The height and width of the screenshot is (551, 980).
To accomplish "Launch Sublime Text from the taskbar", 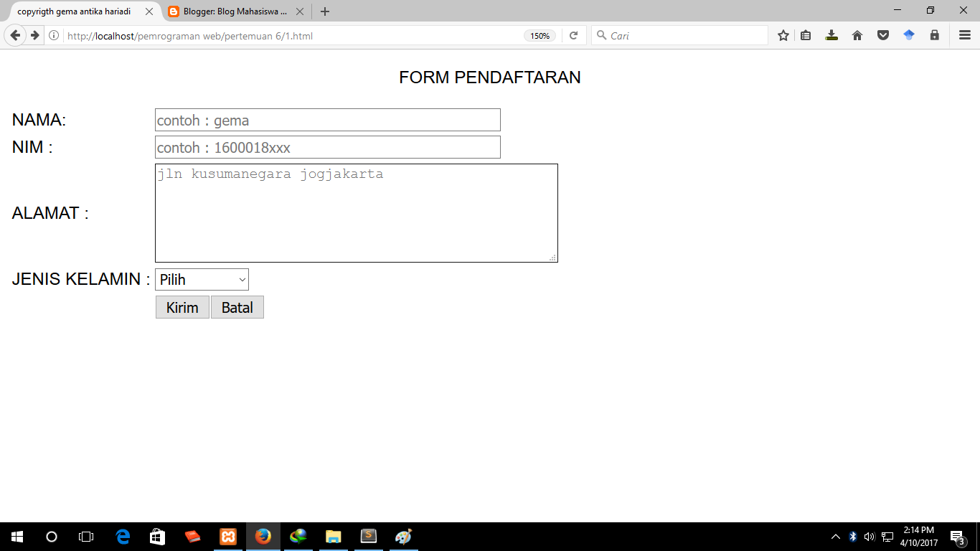I will pos(368,536).
